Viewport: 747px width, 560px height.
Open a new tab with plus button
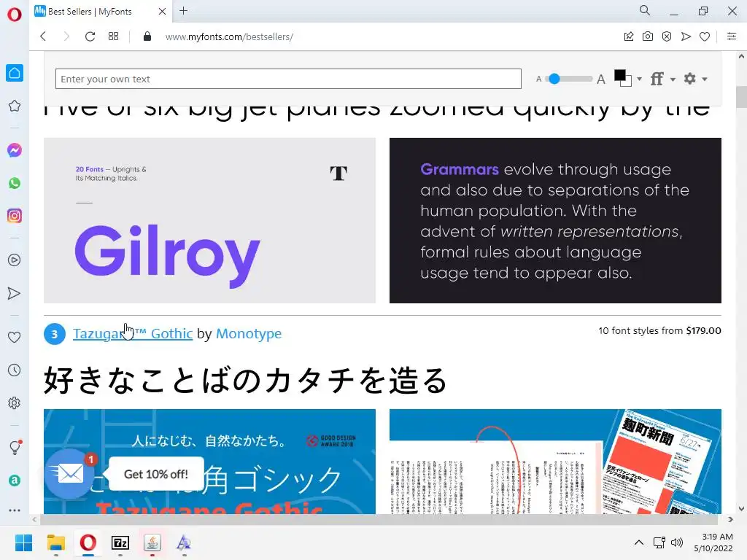(x=183, y=10)
